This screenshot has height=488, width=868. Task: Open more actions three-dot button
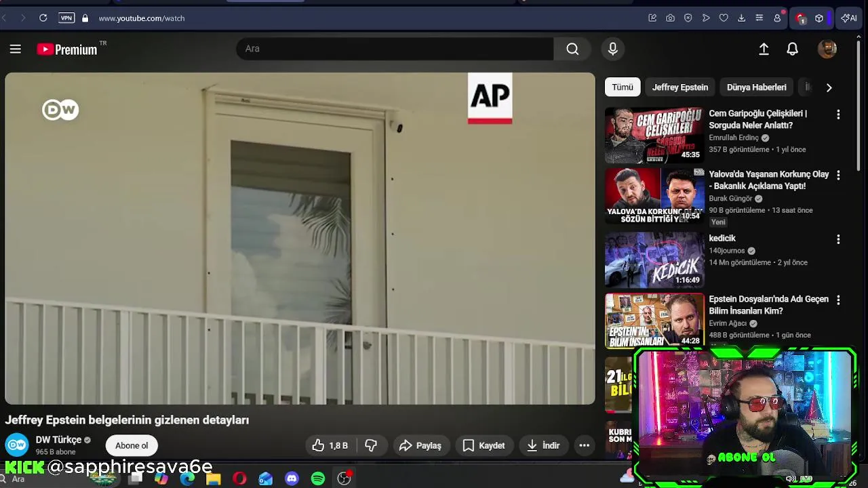(x=584, y=445)
